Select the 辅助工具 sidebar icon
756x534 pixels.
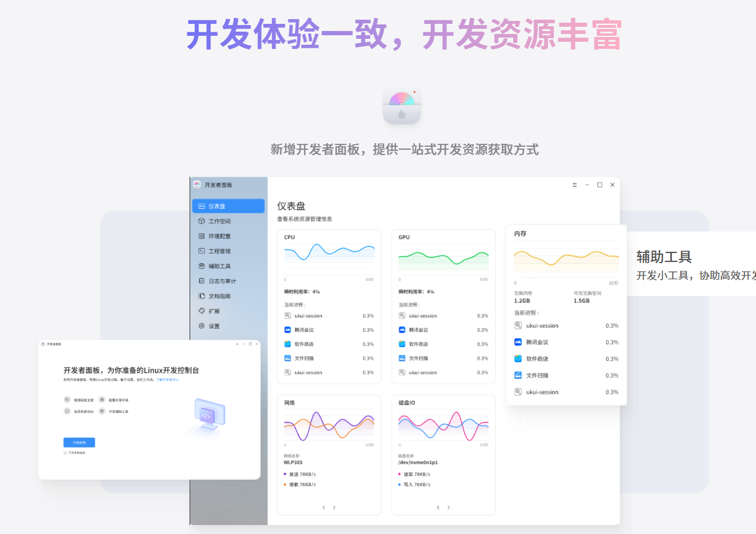coord(202,266)
